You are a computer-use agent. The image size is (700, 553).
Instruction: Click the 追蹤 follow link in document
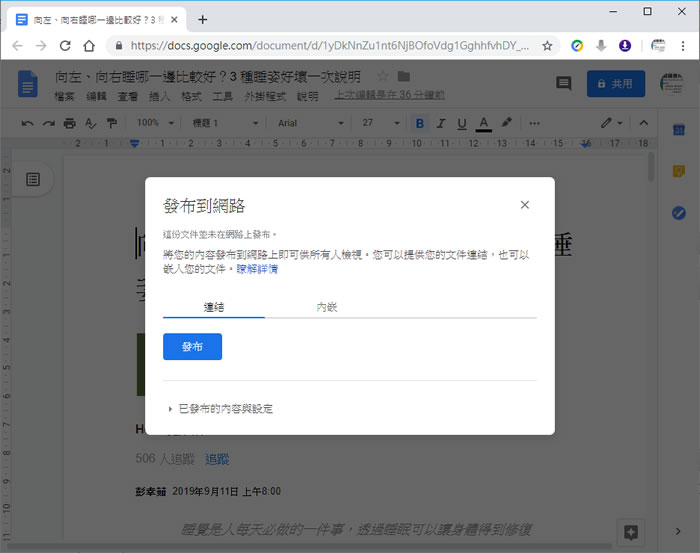tap(217, 459)
